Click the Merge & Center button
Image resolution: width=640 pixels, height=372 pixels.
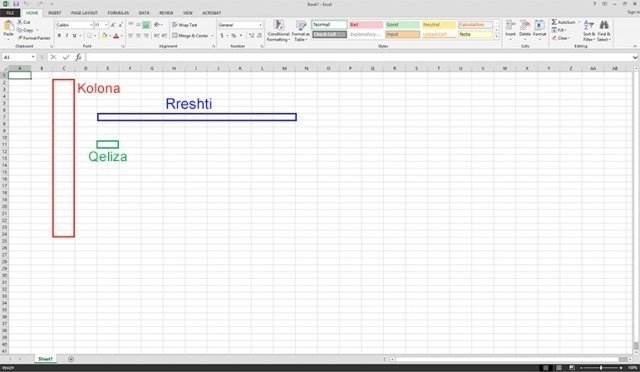(x=192, y=36)
